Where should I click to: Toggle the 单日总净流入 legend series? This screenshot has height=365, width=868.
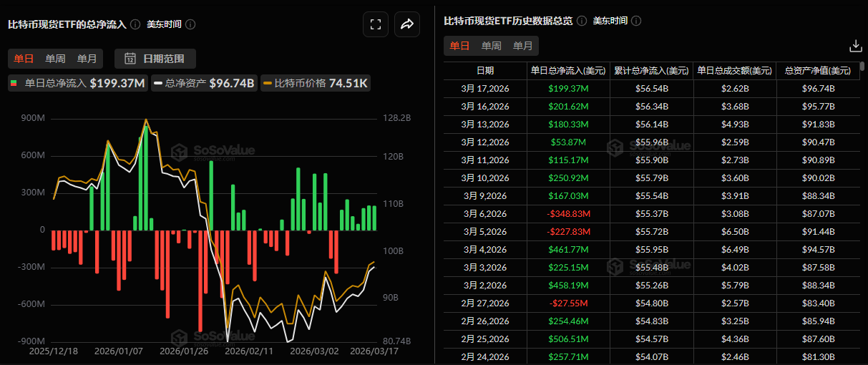pyautogui.click(x=77, y=83)
